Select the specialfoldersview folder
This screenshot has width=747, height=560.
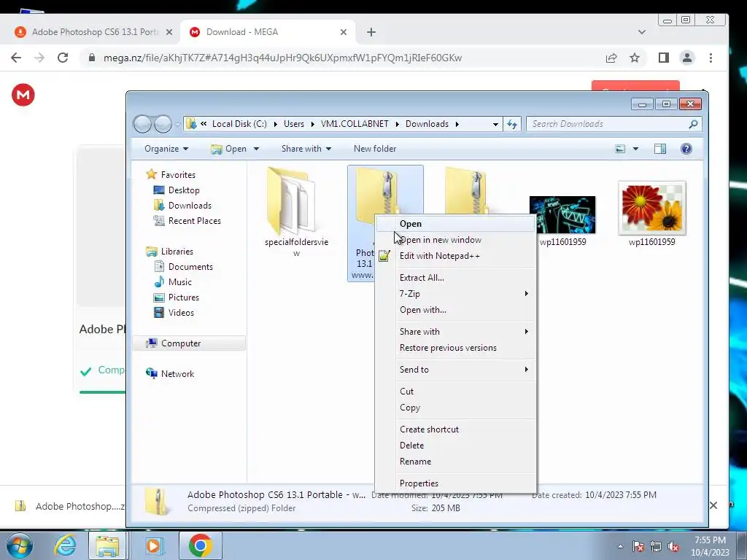(296, 212)
